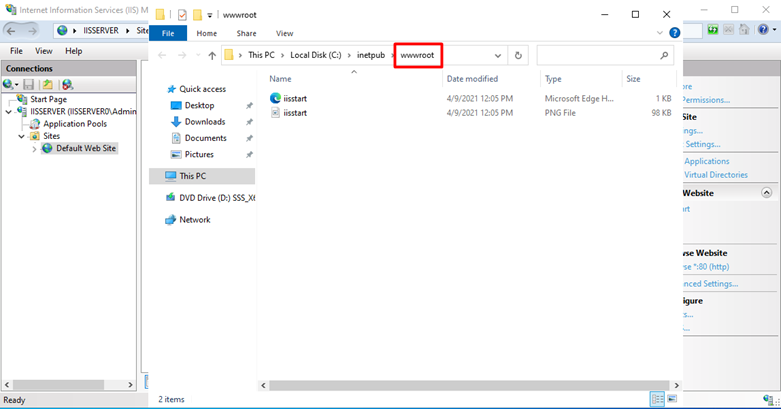
Task: Select inetpub in the address breadcrumb
Action: [371, 55]
